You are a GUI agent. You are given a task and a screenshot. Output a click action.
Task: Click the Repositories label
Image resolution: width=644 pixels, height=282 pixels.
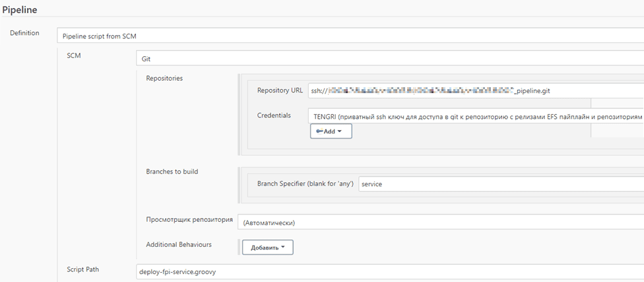164,78
